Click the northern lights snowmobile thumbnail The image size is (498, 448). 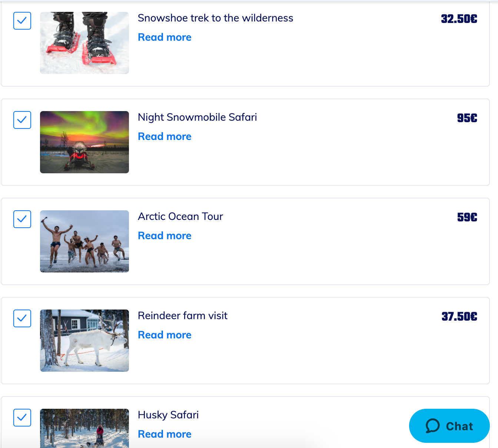point(84,142)
